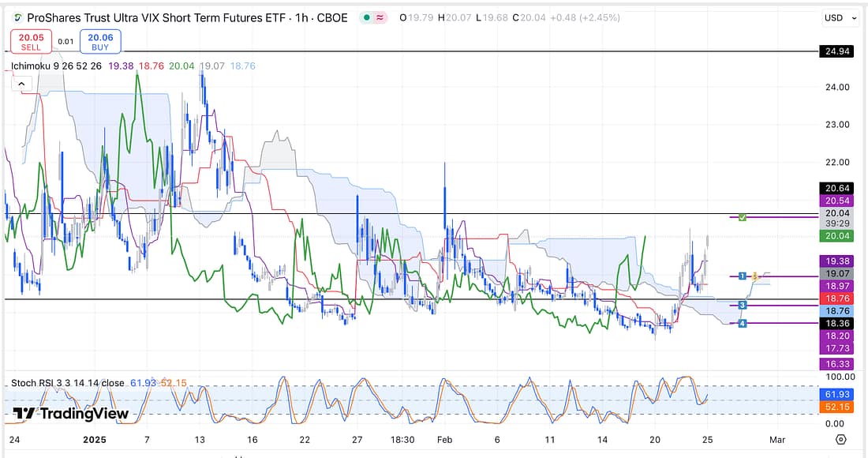868x458 pixels.
Task: Click the yellow dividend marker on chart
Action: click(x=755, y=276)
